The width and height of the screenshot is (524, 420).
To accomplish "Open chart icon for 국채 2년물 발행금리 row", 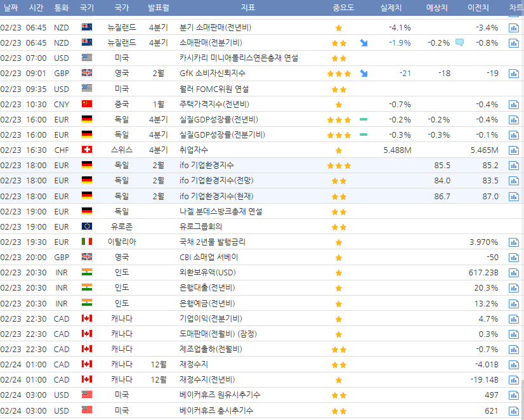I will [514, 242].
